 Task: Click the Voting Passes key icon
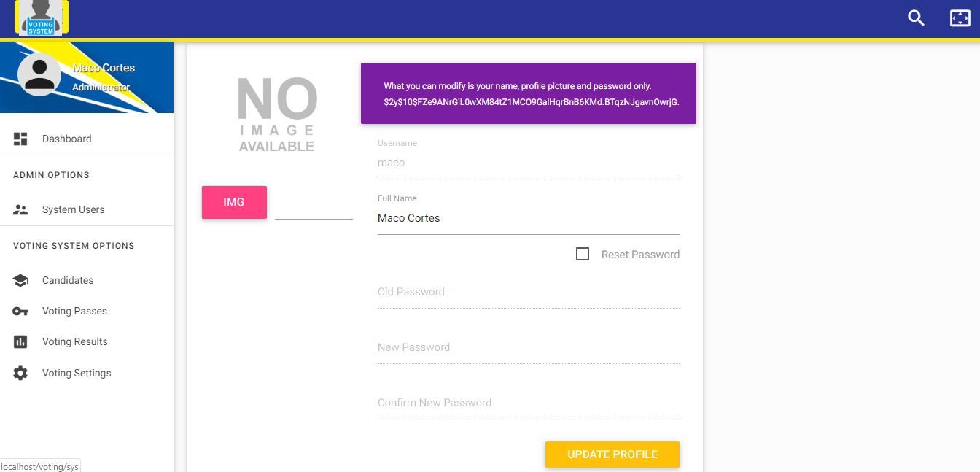click(x=20, y=311)
